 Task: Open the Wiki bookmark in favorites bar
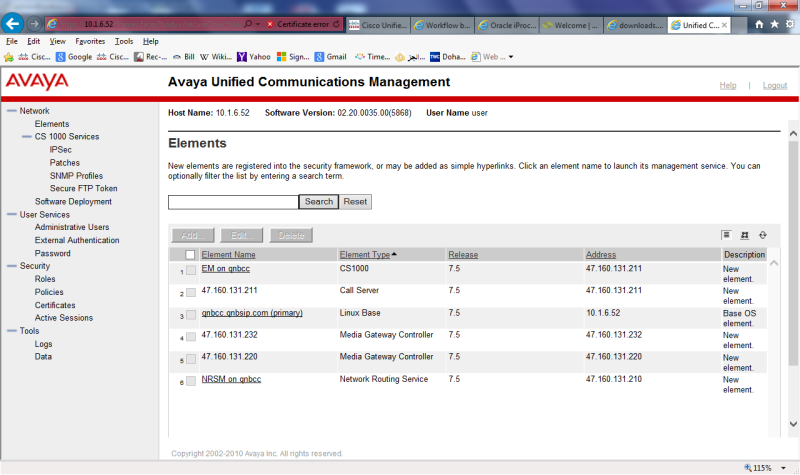216,57
